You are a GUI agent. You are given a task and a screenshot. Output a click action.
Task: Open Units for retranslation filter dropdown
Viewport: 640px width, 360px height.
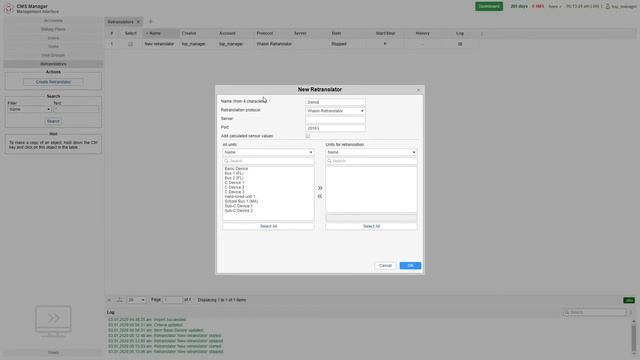tap(371, 152)
